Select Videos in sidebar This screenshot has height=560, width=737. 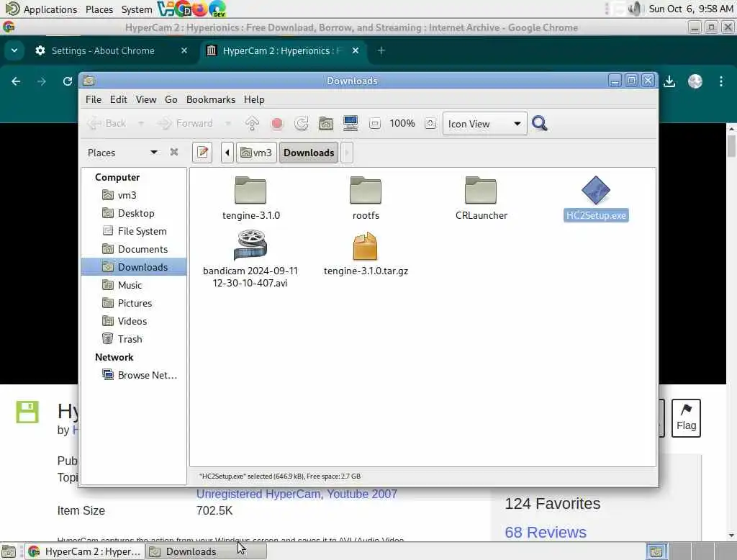click(x=134, y=321)
